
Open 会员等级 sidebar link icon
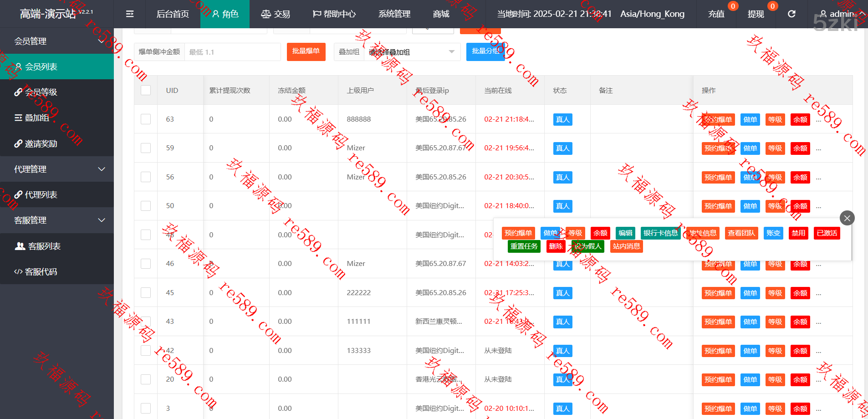point(18,92)
